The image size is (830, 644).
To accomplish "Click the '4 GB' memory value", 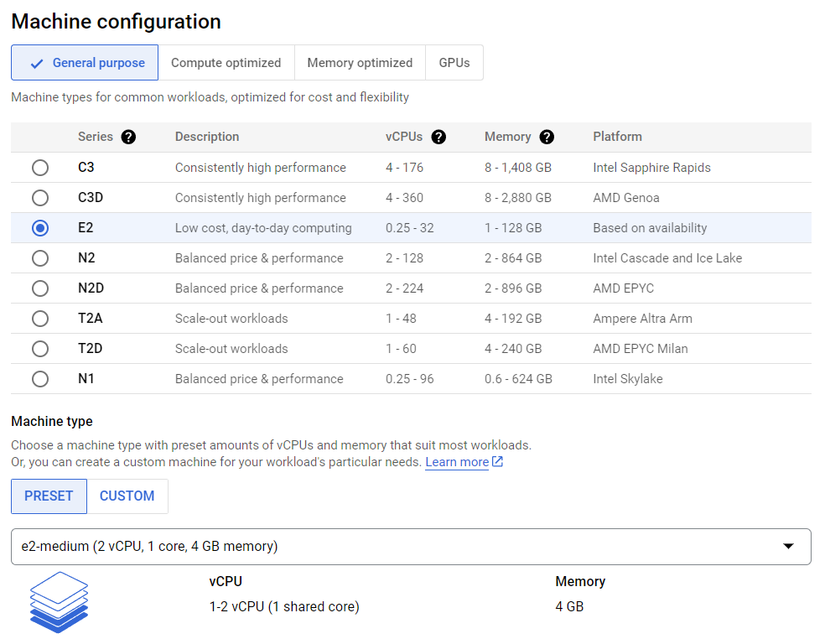I will (569, 606).
